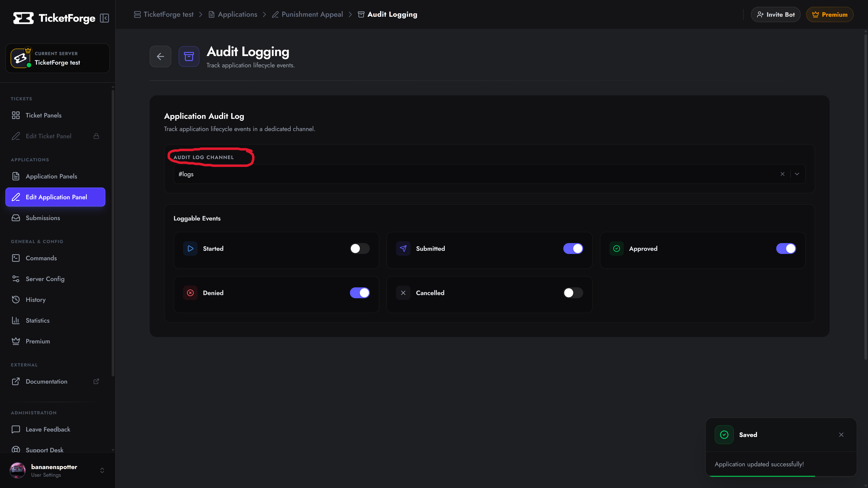Click the TicketForge test server icon
This screenshot has width=868, height=488.
click(20, 58)
